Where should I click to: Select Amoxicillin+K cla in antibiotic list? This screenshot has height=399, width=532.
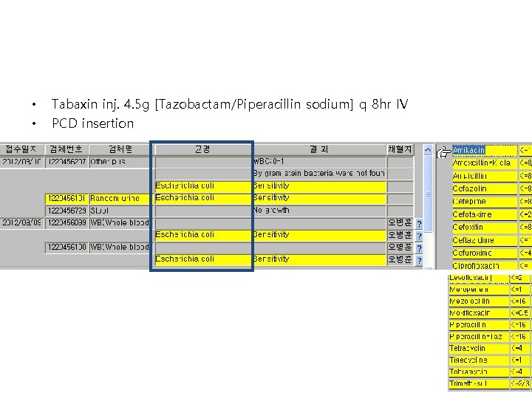pos(485,163)
